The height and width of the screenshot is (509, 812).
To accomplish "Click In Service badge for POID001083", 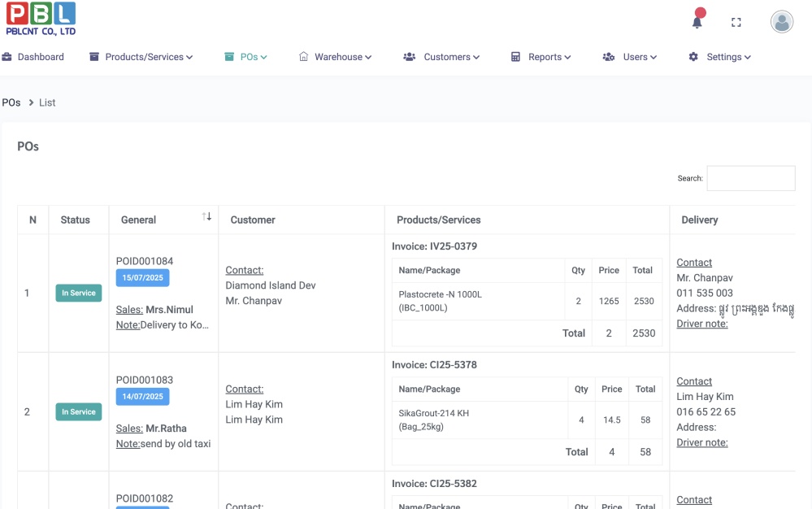I will coord(79,411).
